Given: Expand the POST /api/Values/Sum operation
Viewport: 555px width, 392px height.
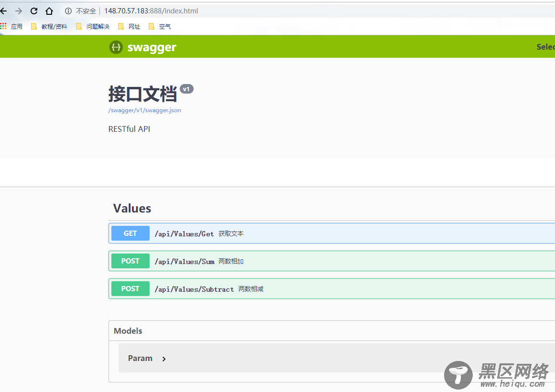Looking at the screenshot, I should pos(332,261).
